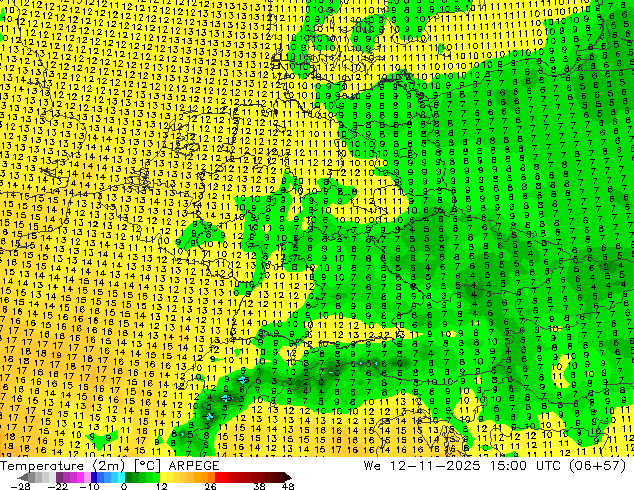Click the '-10' legend label
This screenshot has width=634, height=490.
(89, 486)
